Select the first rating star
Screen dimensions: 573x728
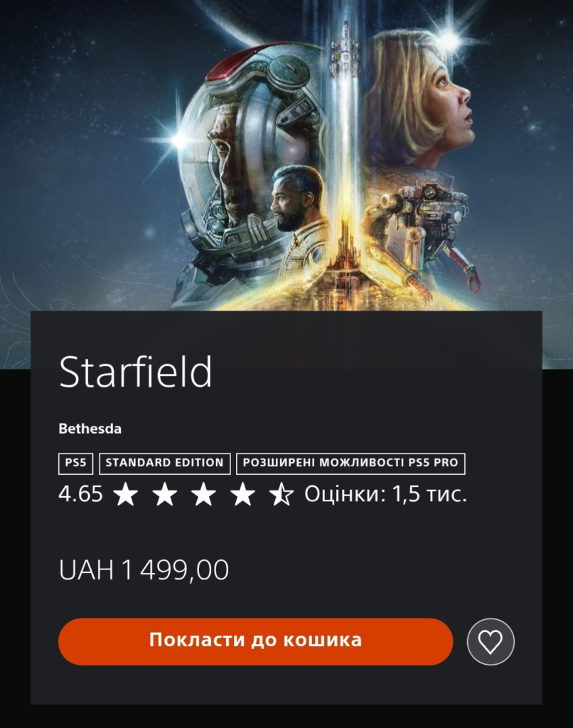pos(125,493)
